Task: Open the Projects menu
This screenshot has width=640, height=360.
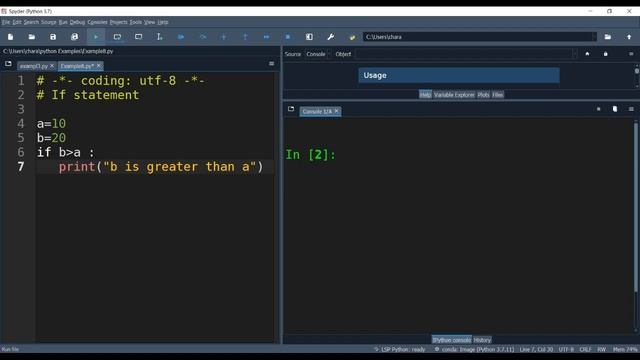Action: click(x=118, y=22)
